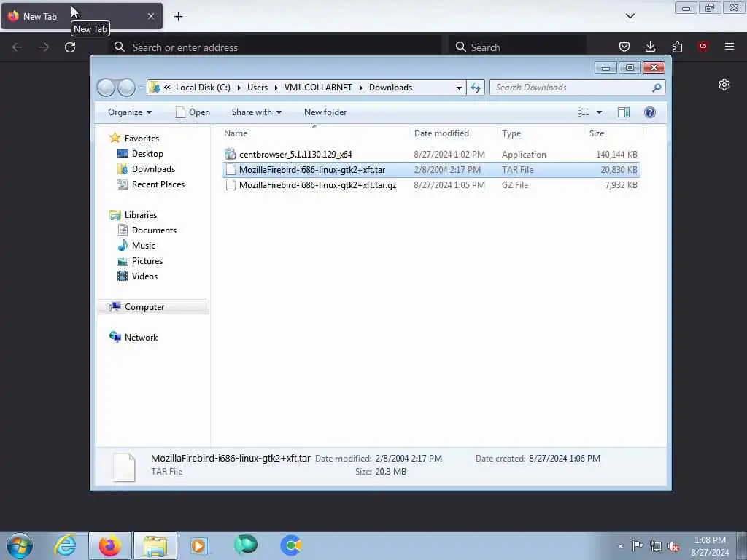Sort by Type column header
This screenshot has width=747, height=560.
click(x=541, y=133)
